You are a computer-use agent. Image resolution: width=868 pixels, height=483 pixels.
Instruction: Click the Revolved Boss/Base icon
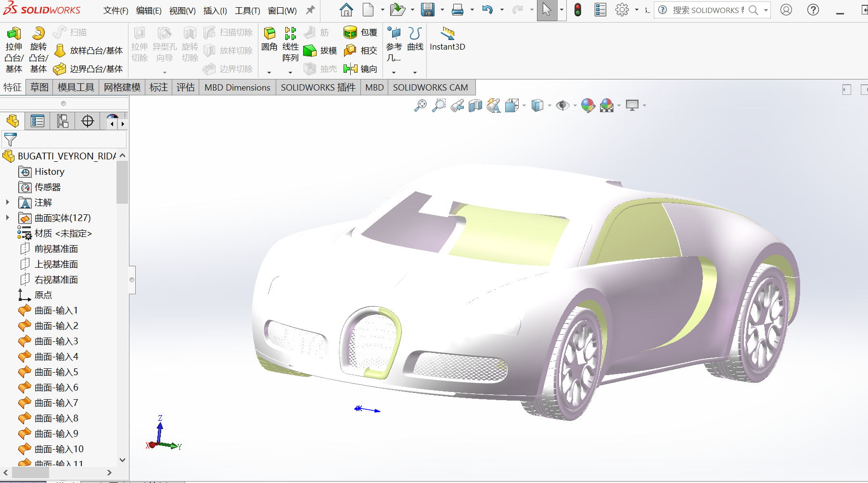click(38, 33)
